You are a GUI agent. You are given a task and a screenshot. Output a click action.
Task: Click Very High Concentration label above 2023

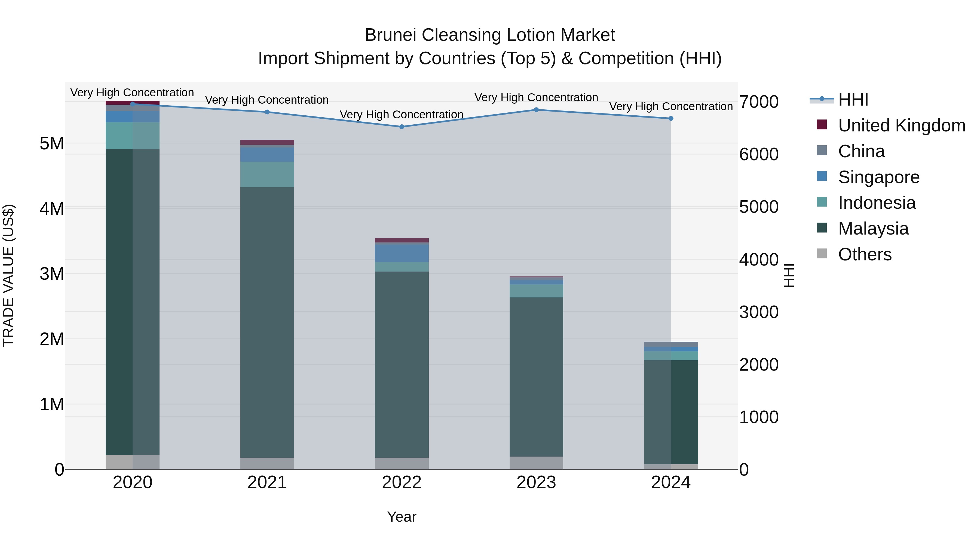536,98
